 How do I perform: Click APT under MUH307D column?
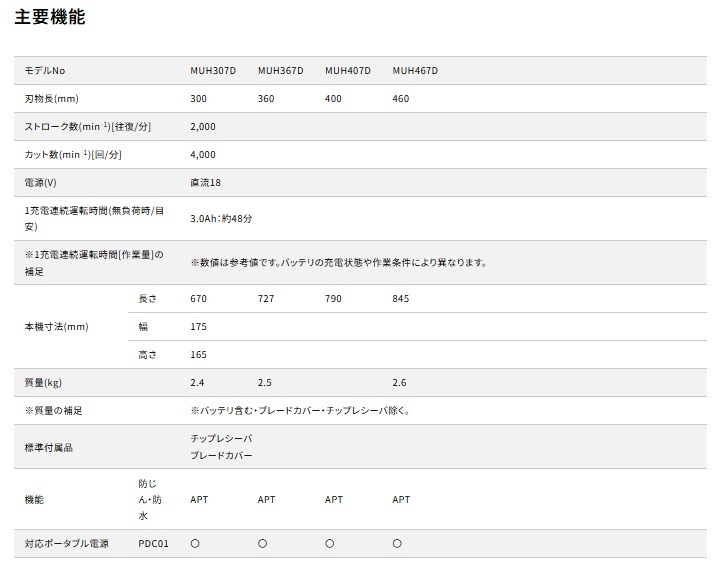click(199, 499)
